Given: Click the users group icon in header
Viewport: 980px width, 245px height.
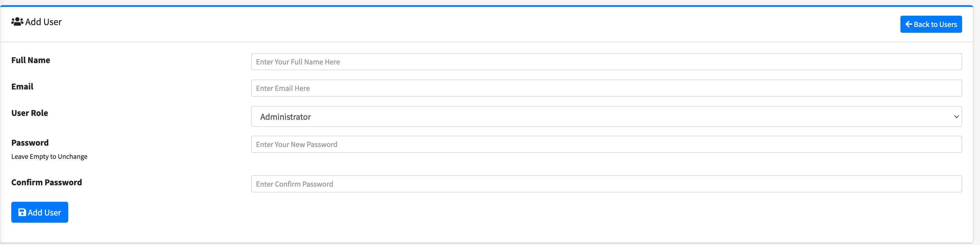Looking at the screenshot, I should [x=17, y=22].
